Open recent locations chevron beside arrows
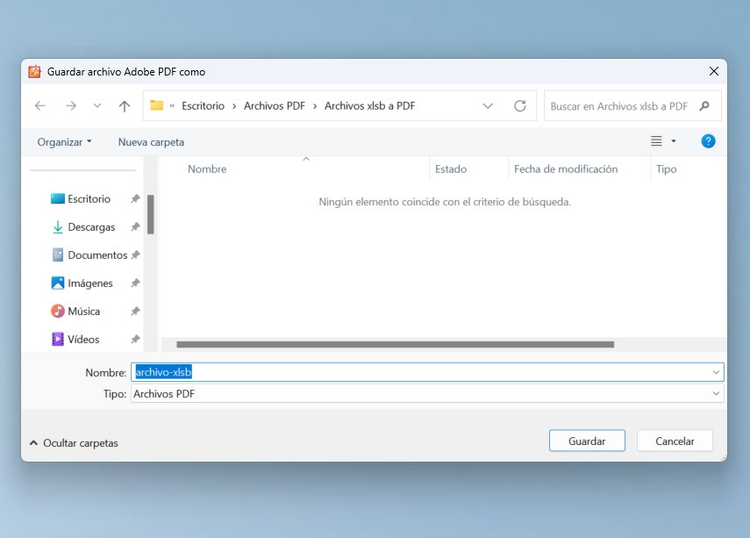The width and height of the screenshot is (750, 538). [97, 106]
